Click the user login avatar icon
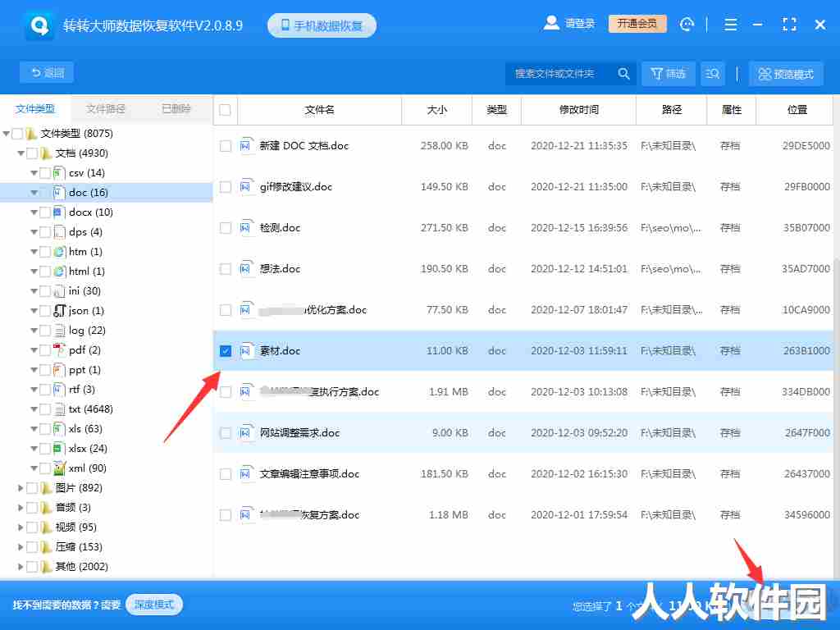 pos(551,23)
